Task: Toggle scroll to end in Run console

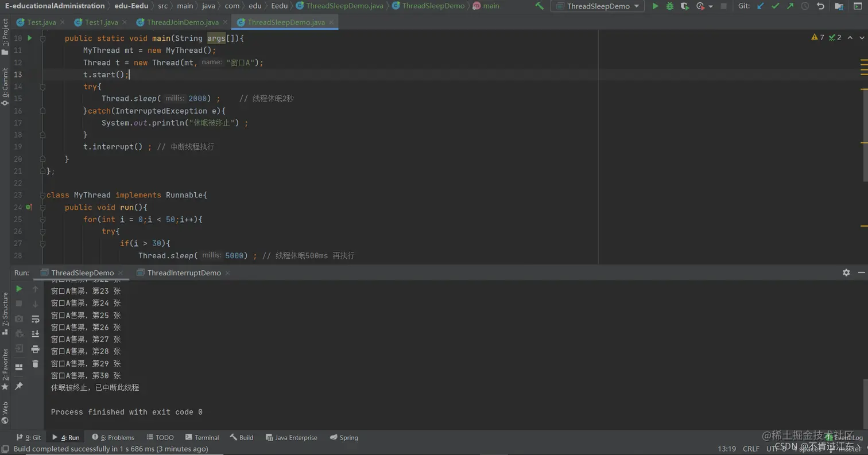Action: click(x=35, y=333)
